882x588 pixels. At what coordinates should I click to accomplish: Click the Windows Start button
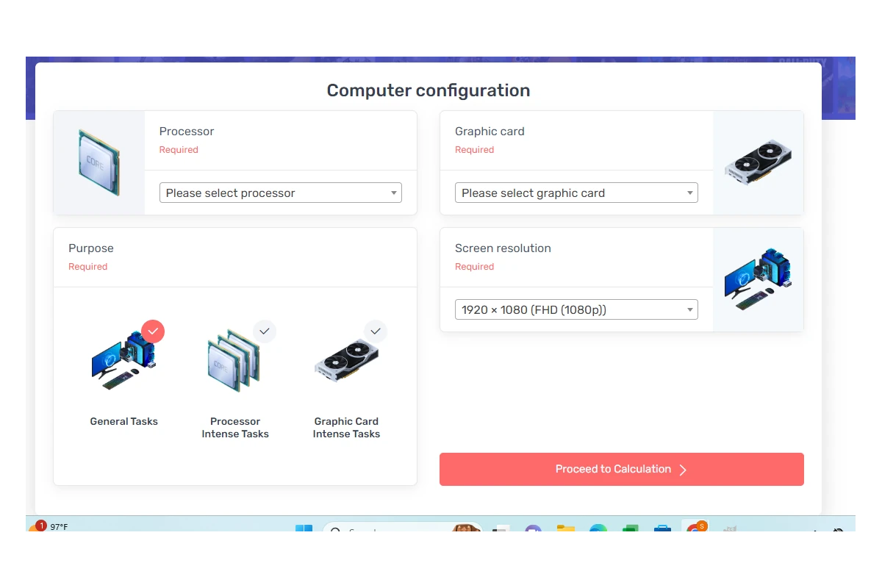303,529
